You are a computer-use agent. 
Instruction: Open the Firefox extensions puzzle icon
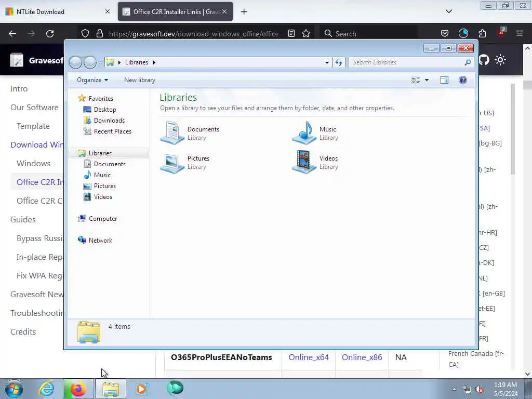tap(482, 34)
